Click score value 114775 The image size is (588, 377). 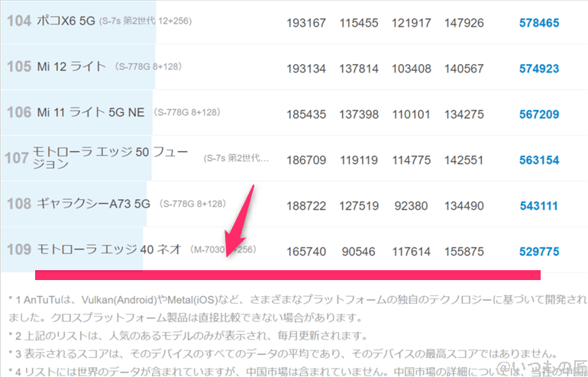click(x=411, y=160)
